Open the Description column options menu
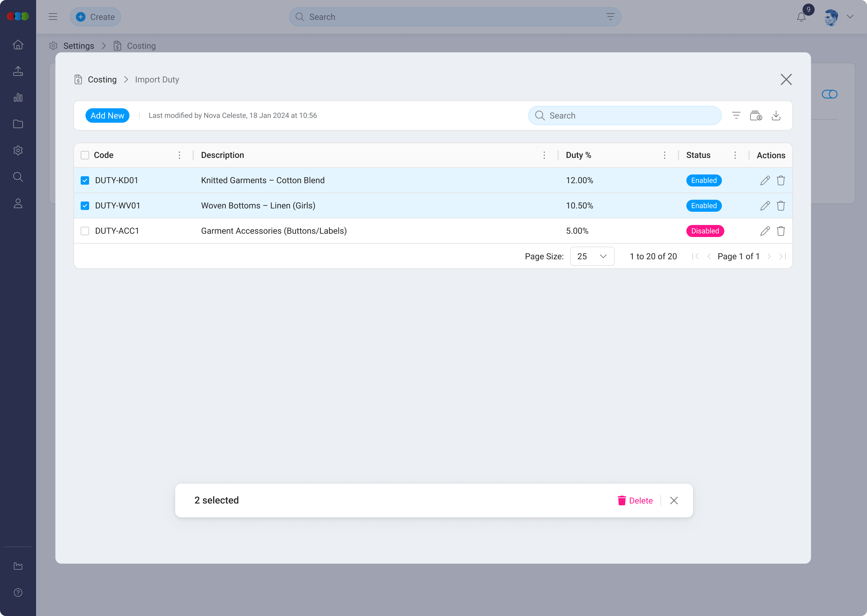 pyautogui.click(x=544, y=155)
